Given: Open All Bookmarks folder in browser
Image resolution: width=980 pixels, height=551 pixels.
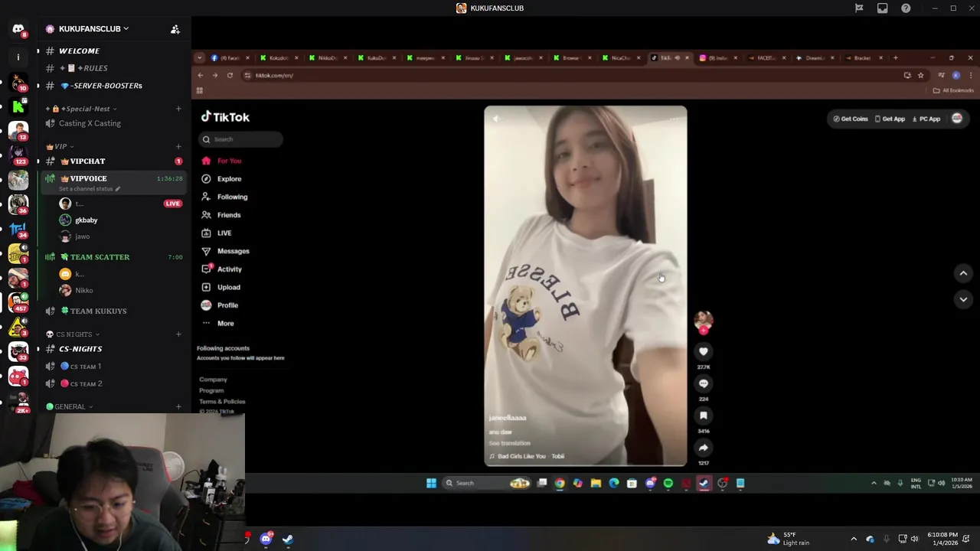Looking at the screenshot, I should [x=953, y=90].
